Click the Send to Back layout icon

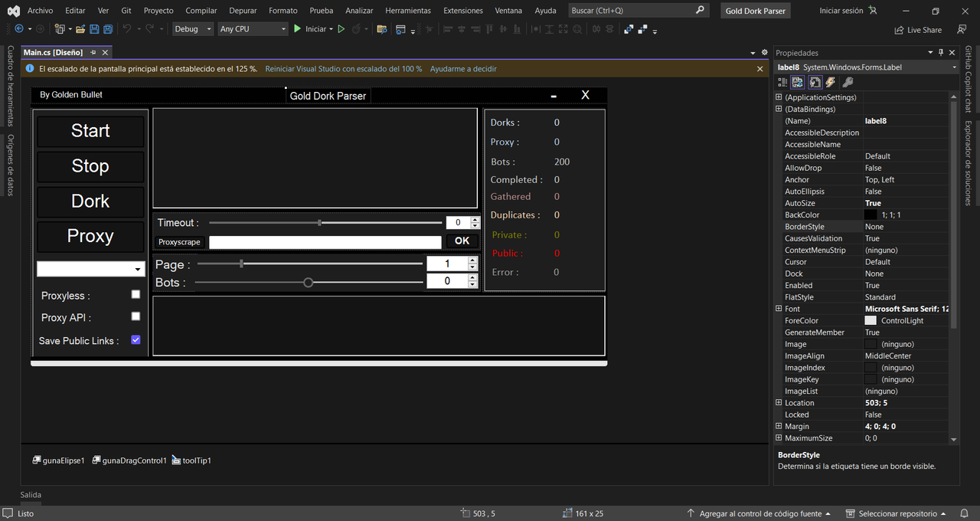click(x=642, y=29)
